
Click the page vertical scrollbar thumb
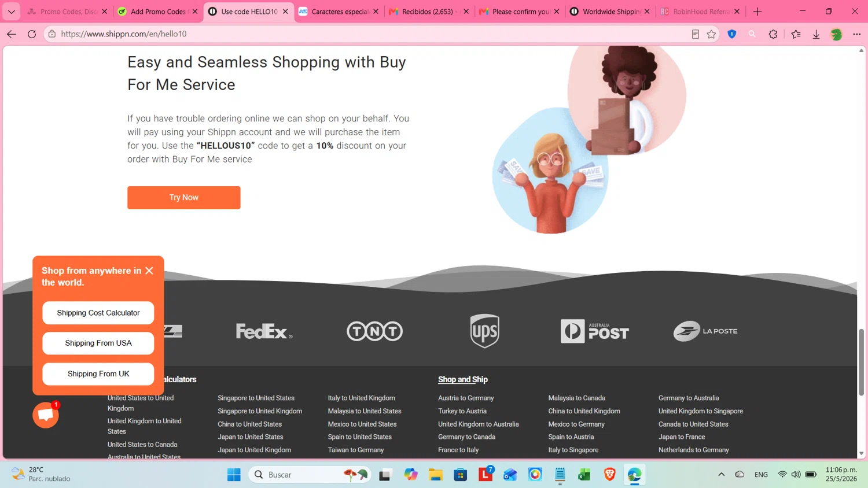point(861,363)
